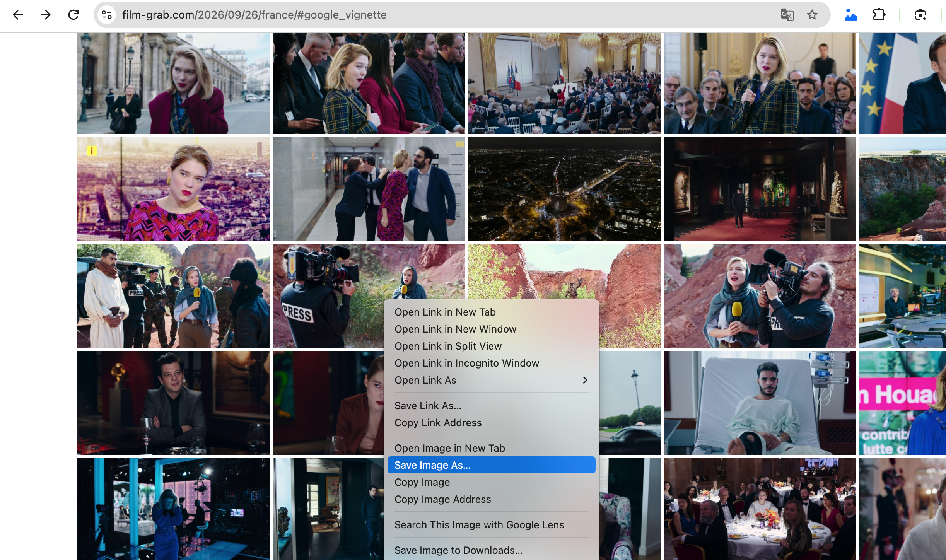Select Save Image As…
The height and width of the screenshot is (560, 946).
click(x=491, y=465)
